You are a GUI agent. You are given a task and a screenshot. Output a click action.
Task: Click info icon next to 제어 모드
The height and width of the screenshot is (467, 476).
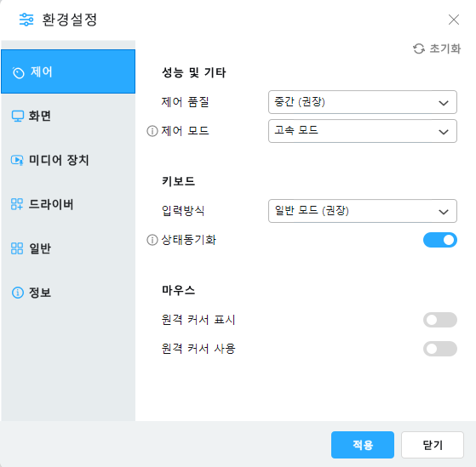coord(152,131)
